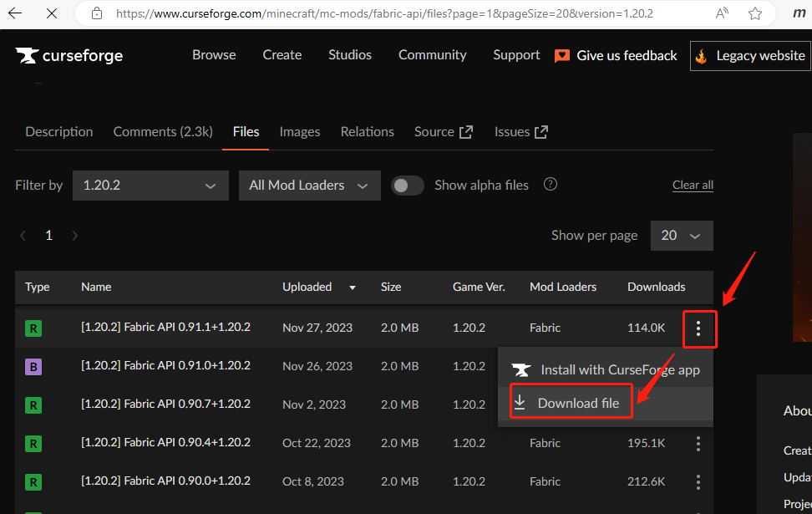Sort the table by Name column
Viewport: 812px width, 514px height.
coord(96,287)
